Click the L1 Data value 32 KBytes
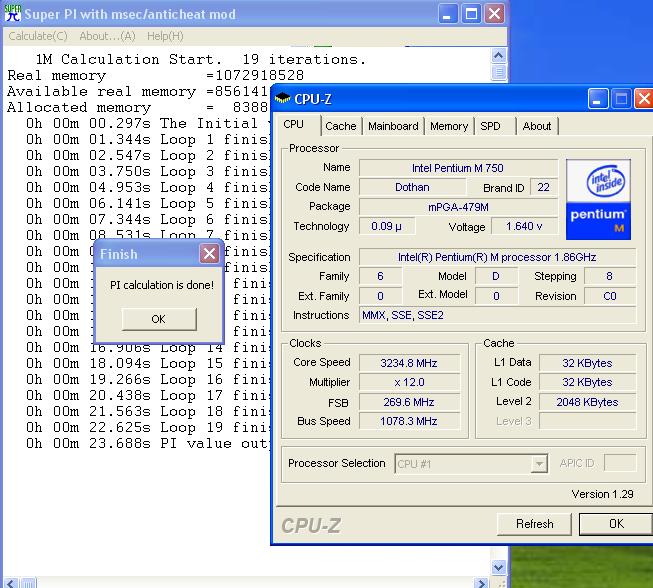The image size is (653, 588). (x=587, y=363)
